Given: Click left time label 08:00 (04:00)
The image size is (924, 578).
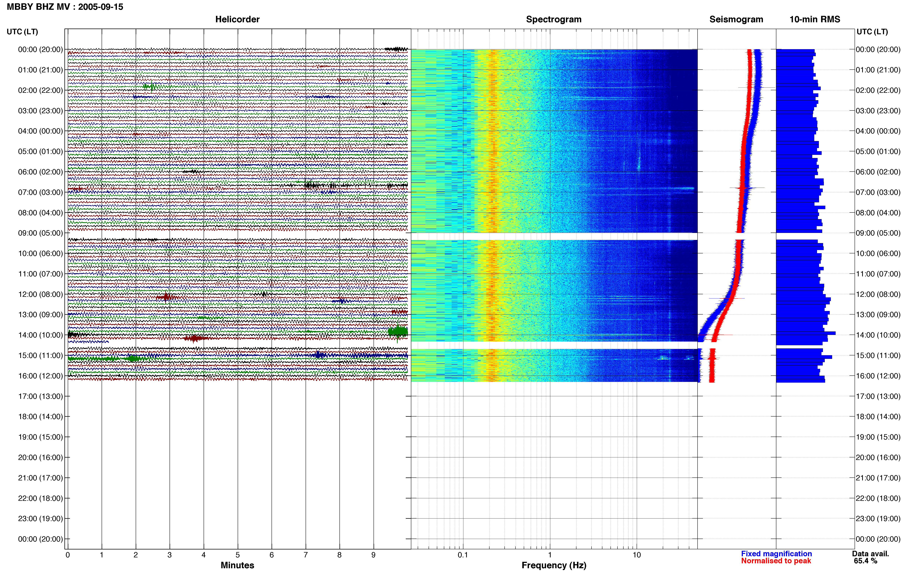Looking at the screenshot, I should pyautogui.click(x=41, y=212).
